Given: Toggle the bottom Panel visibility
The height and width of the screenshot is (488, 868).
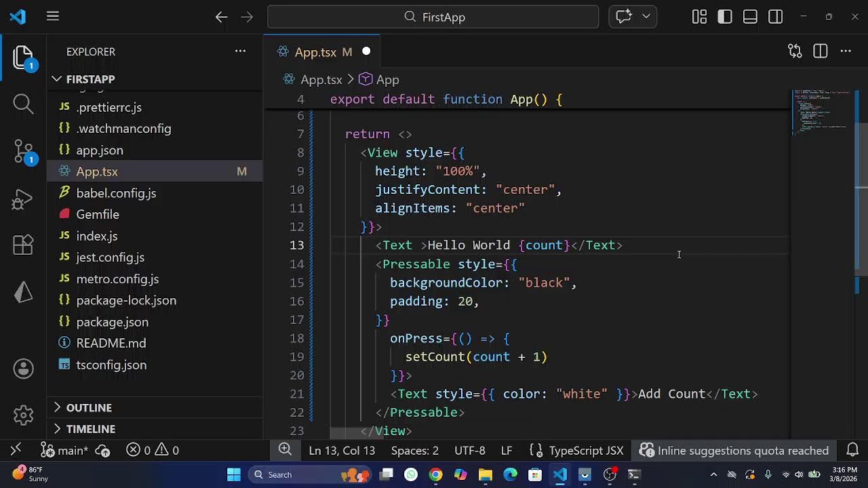Looking at the screenshot, I should pos(750,17).
